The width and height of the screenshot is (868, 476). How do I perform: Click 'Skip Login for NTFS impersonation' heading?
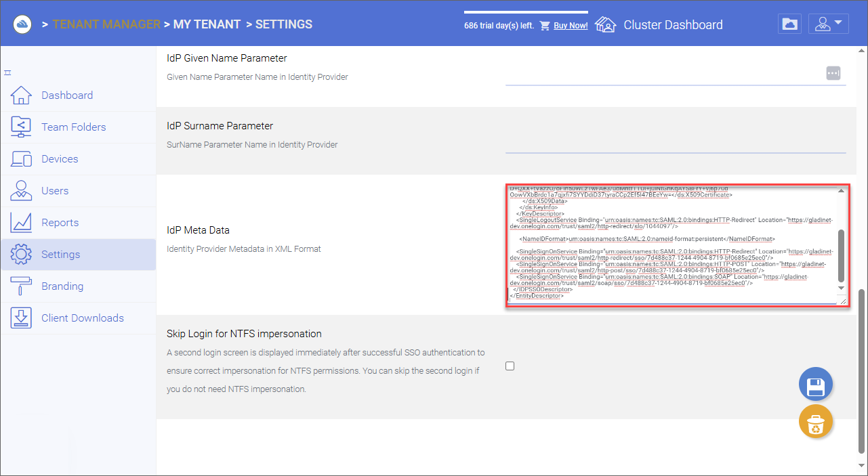click(244, 334)
